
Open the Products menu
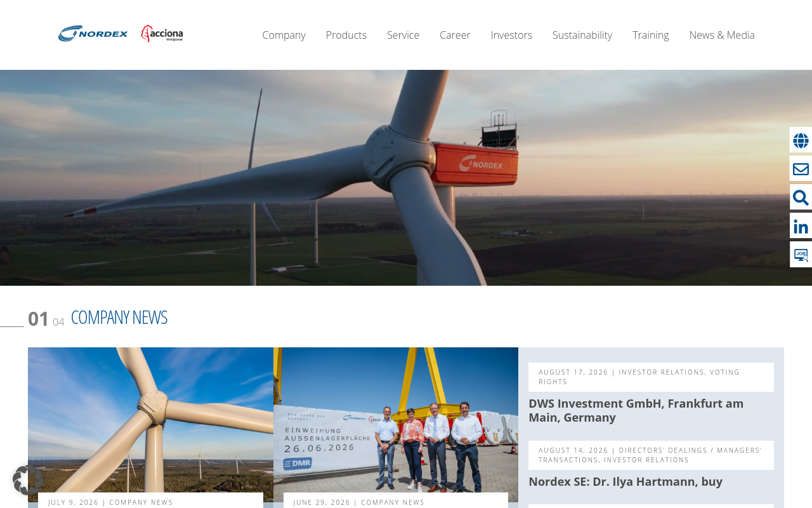[346, 35]
